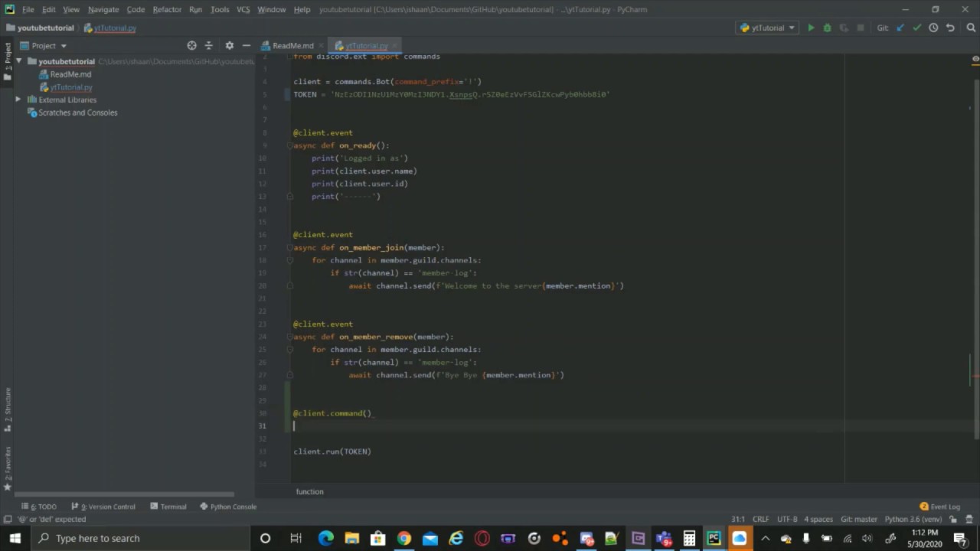Start debugging with the bug icon

(x=827, y=28)
